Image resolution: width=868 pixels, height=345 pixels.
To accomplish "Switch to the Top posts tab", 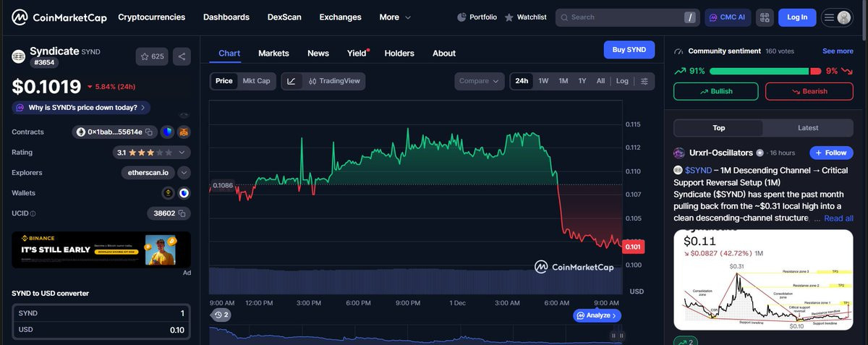I will (x=718, y=128).
